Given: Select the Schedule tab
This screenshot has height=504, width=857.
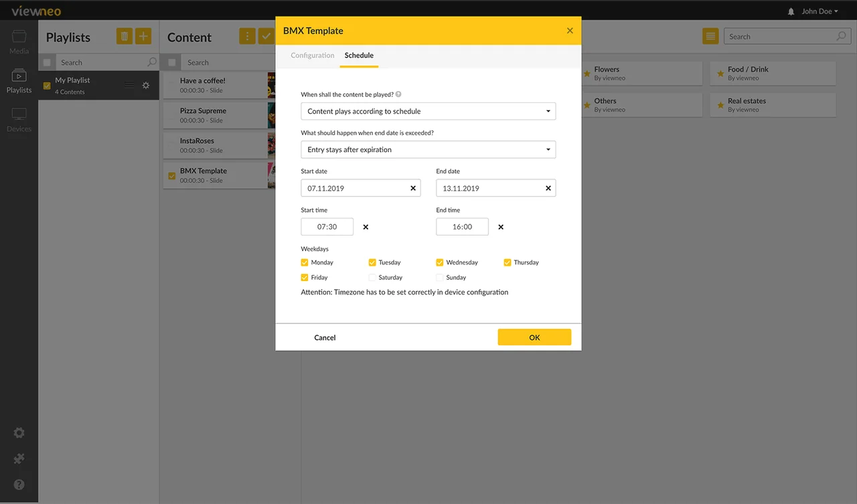Looking at the screenshot, I should point(359,56).
